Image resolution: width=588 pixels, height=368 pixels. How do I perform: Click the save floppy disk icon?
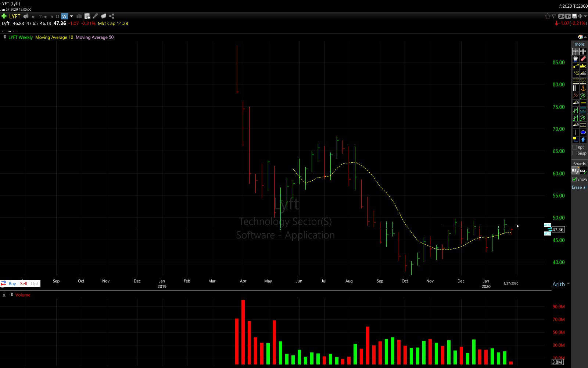(x=574, y=16)
